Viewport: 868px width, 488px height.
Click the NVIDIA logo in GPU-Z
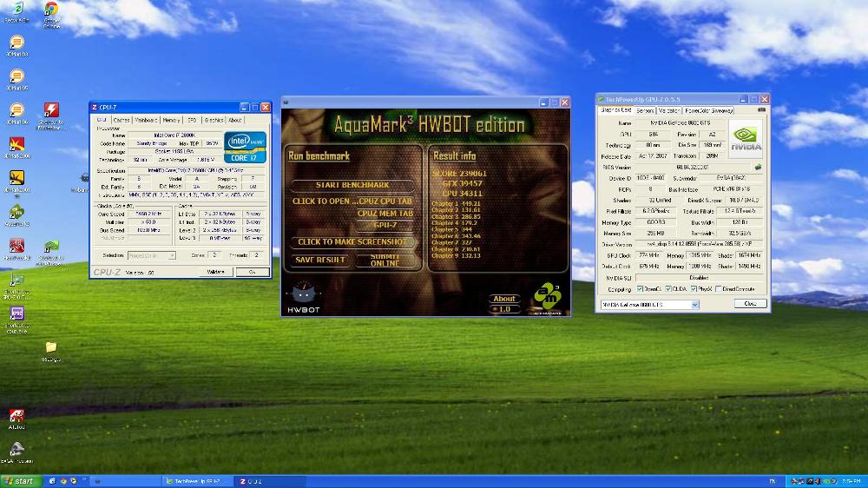[745, 138]
